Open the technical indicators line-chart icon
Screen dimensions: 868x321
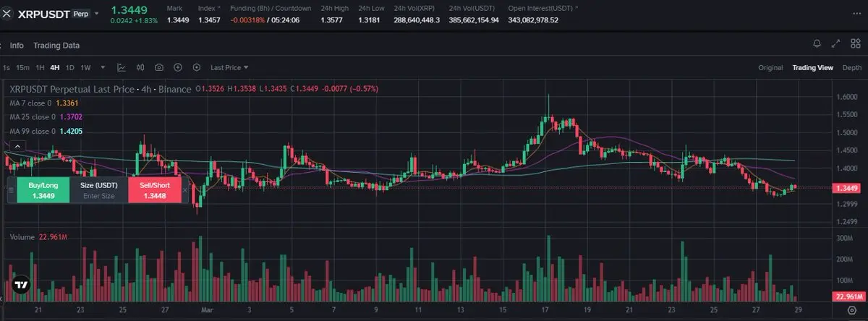[x=122, y=68]
